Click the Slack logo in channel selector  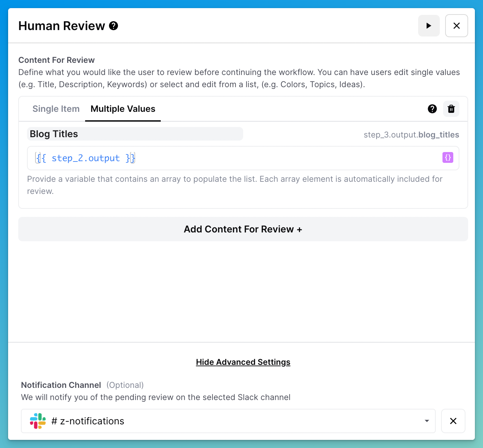pos(38,421)
